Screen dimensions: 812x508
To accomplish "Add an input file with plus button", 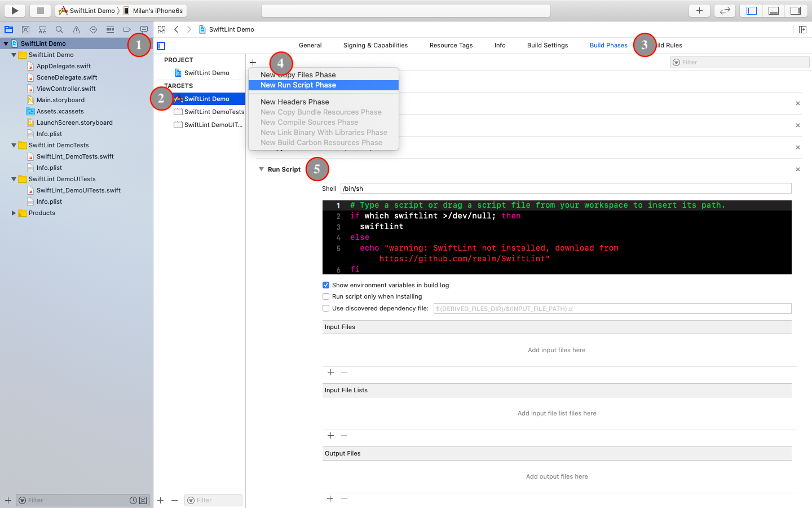I will tap(330, 373).
